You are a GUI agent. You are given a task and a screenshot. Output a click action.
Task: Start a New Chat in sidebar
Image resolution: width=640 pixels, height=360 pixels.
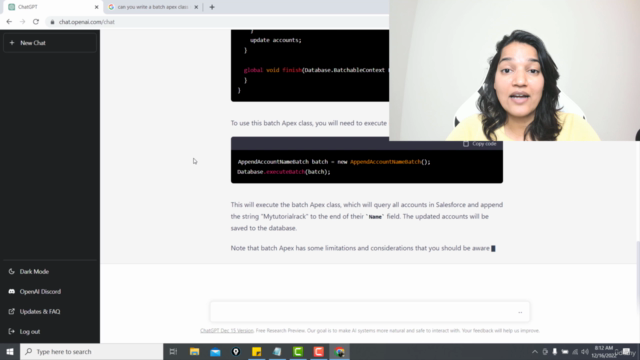(50, 43)
